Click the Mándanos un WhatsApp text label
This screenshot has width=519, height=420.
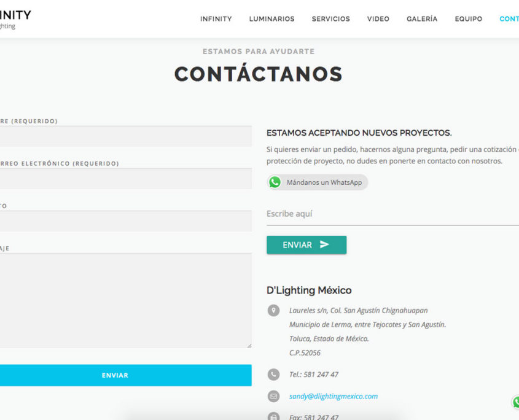point(324,182)
